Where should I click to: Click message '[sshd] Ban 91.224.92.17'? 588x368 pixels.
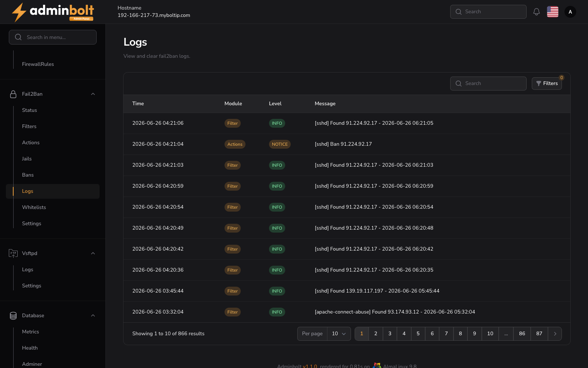tap(343, 144)
